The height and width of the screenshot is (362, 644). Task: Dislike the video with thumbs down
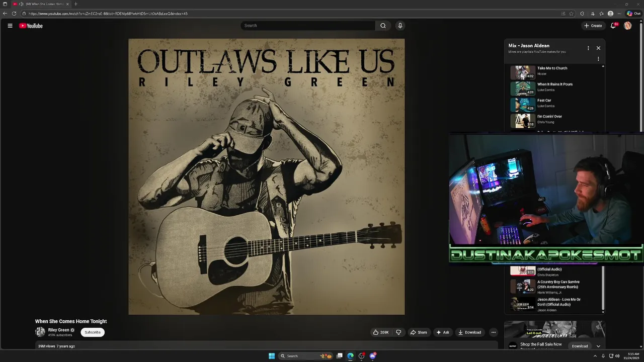pyautogui.click(x=398, y=332)
